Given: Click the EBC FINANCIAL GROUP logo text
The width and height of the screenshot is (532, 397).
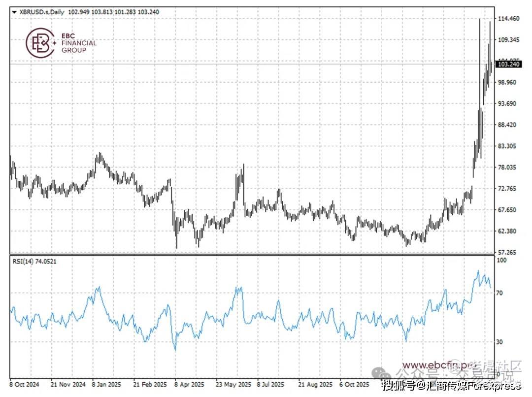Looking at the screenshot, I should point(79,43).
